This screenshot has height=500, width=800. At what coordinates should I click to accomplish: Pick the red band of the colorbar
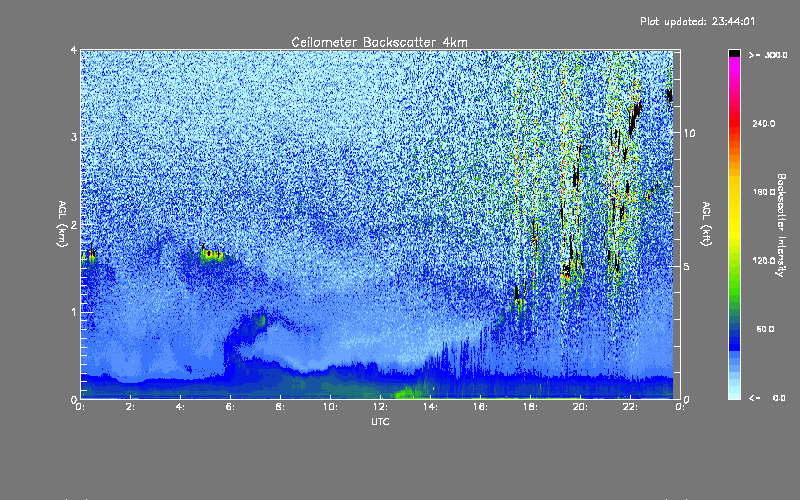click(734, 122)
